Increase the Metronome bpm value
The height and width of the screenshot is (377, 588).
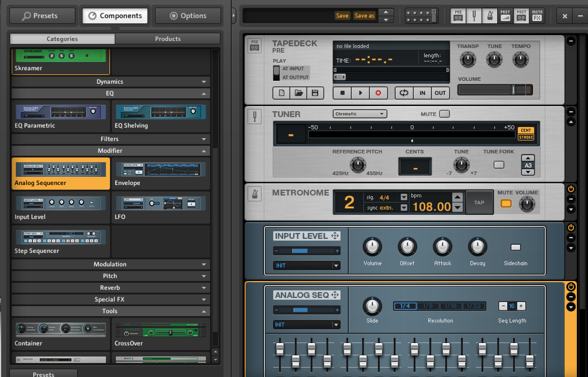[x=457, y=197]
